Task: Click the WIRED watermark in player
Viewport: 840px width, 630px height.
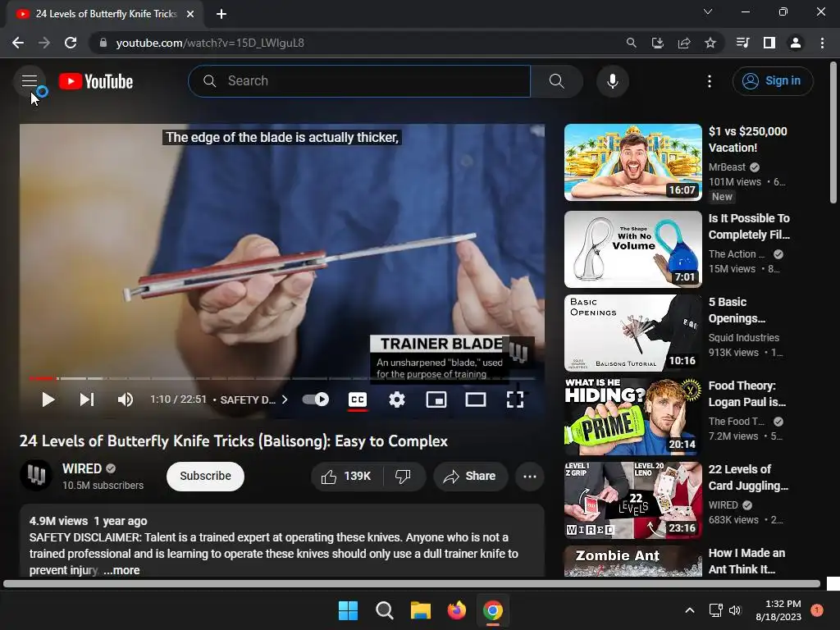Action: [x=518, y=353]
